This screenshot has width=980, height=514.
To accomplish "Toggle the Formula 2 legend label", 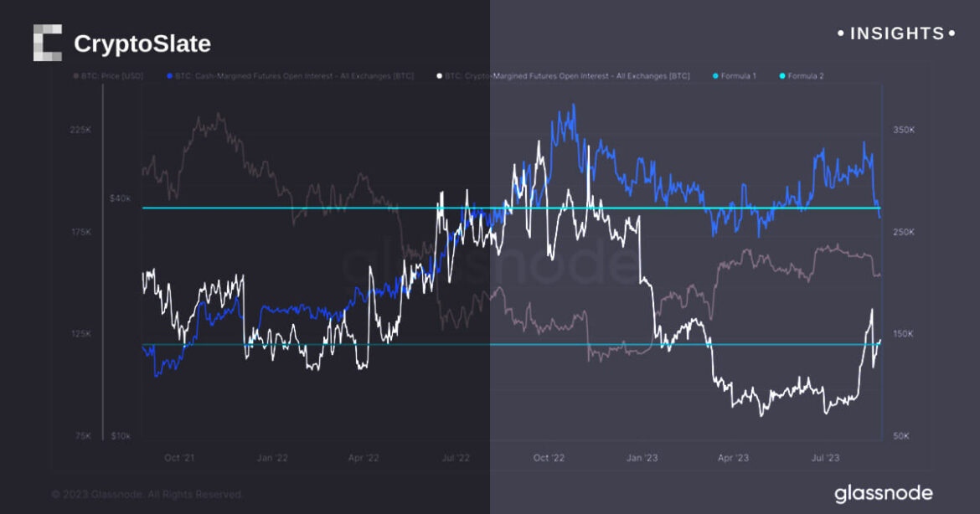I will click(806, 76).
